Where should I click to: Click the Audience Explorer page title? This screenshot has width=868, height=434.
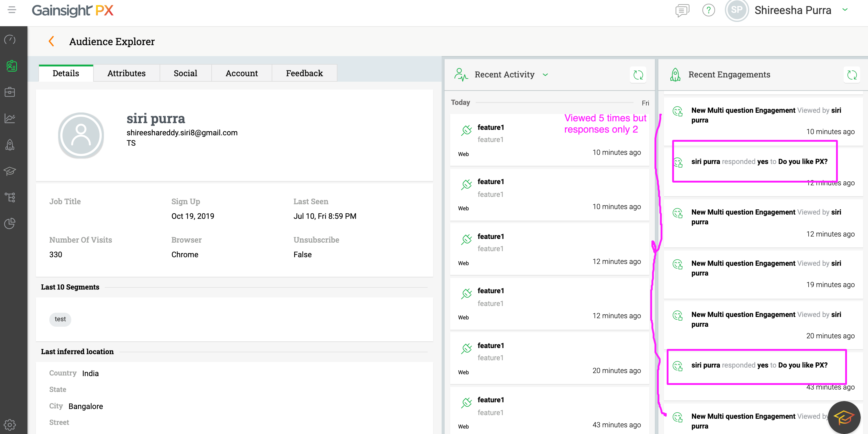tap(112, 41)
